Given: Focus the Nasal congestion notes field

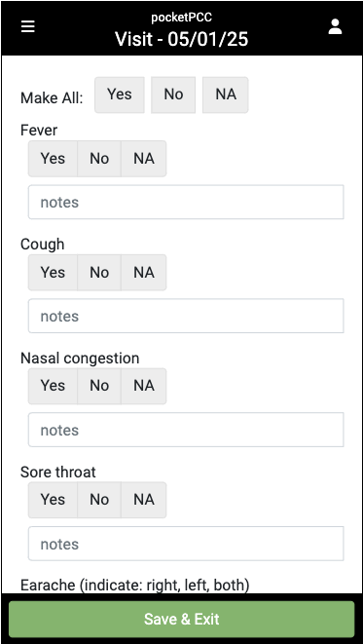Looking at the screenshot, I should (x=186, y=430).
